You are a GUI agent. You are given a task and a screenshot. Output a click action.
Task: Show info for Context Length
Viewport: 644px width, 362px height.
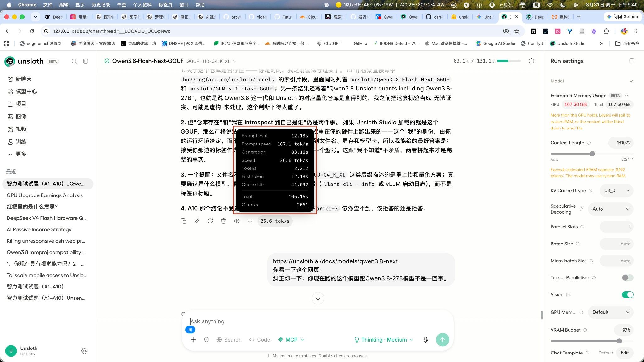(589, 143)
